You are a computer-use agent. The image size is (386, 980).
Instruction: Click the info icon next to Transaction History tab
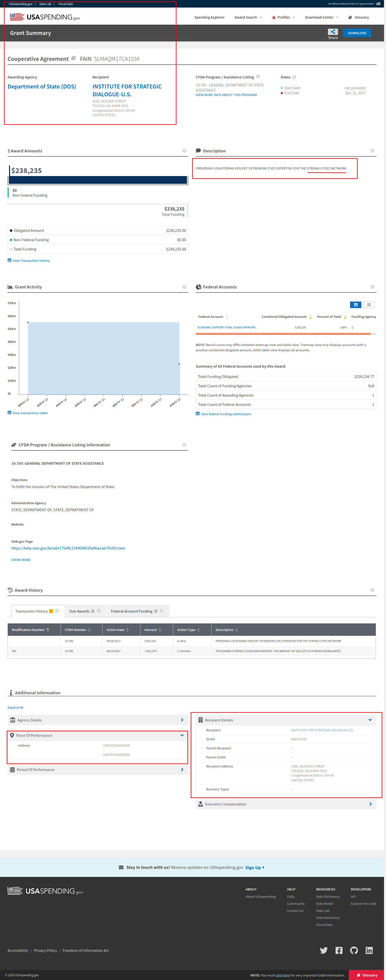click(57, 611)
